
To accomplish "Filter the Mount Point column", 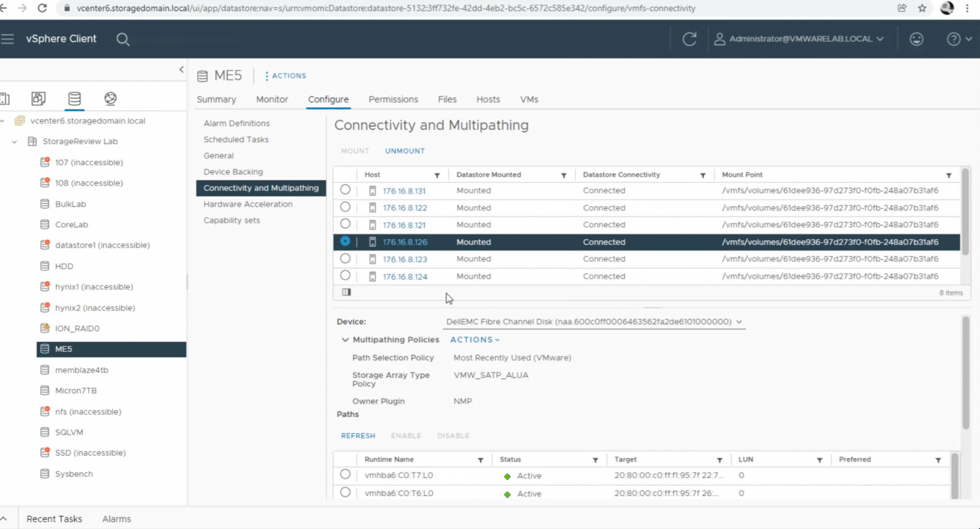I will click(948, 175).
